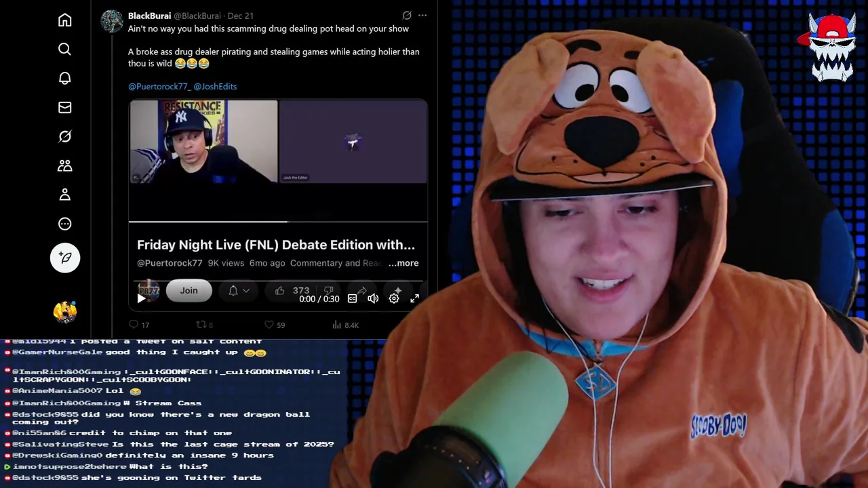868x488 pixels.
Task: Click @SalivatingSteve's last cage stream message
Action: pos(169,445)
